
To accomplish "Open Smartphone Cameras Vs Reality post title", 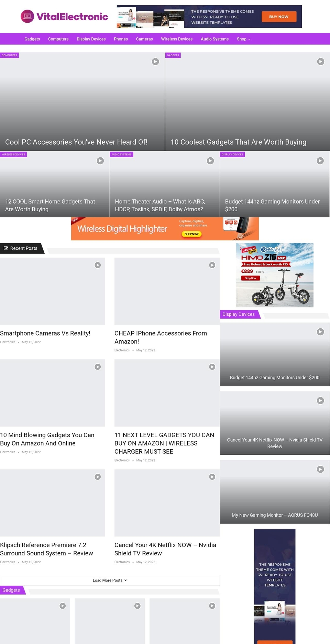I will (45, 333).
